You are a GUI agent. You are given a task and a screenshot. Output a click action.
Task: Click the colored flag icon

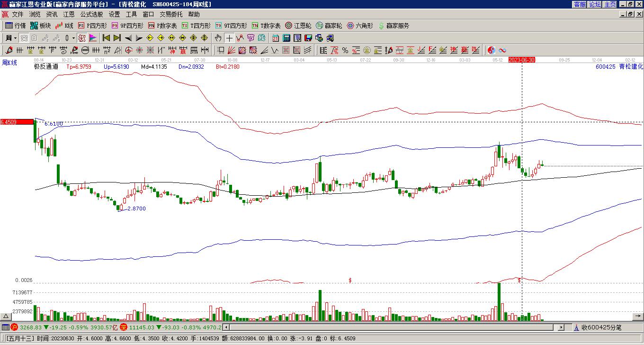[93, 38]
